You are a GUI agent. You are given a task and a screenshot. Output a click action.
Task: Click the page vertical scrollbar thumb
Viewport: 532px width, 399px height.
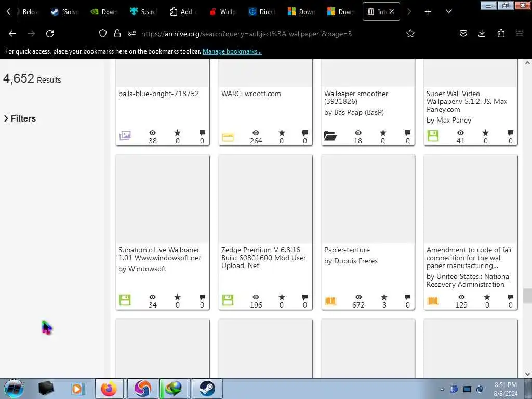527,296
